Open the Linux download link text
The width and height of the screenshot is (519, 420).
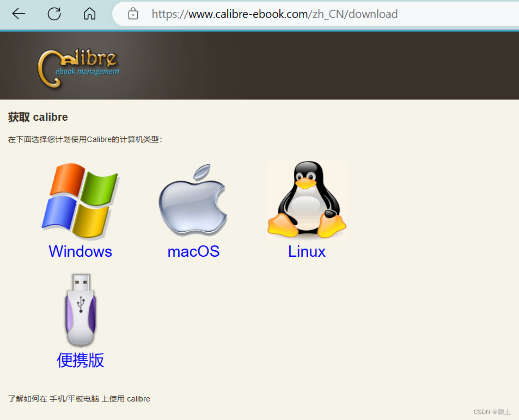tap(307, 251)
